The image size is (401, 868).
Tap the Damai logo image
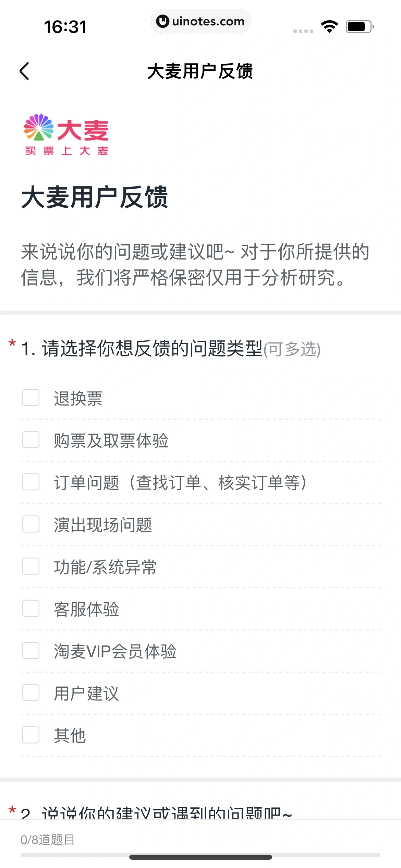[66, 135]
